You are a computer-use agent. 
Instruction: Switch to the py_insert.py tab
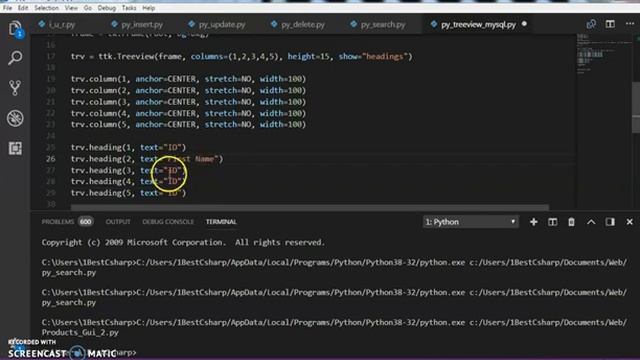point(142,24)
